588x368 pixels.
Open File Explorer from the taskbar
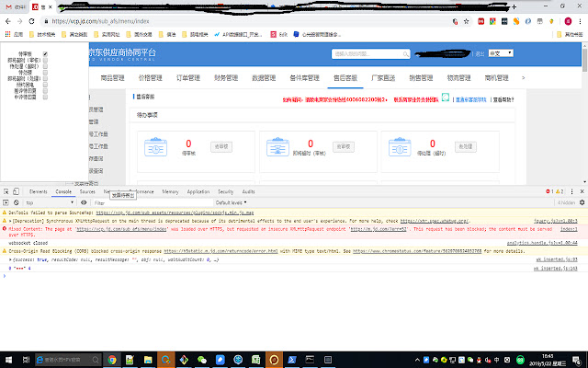[x=148, y=360]
